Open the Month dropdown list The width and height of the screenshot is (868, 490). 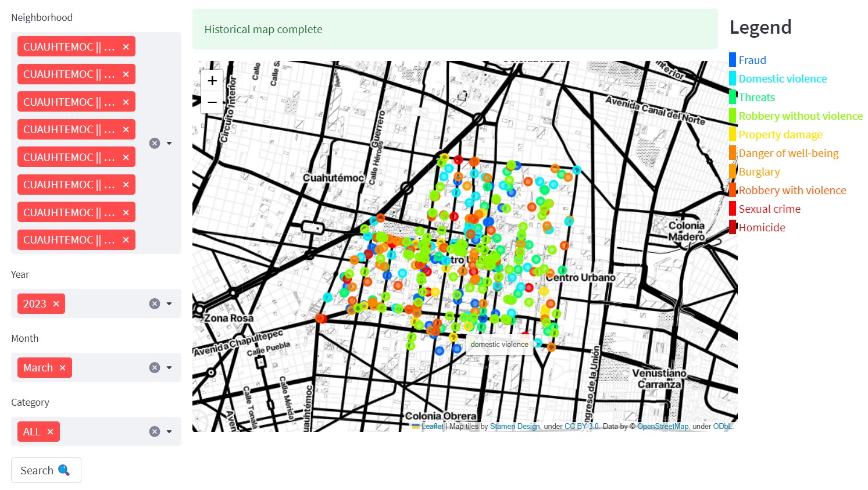point(169,367)
